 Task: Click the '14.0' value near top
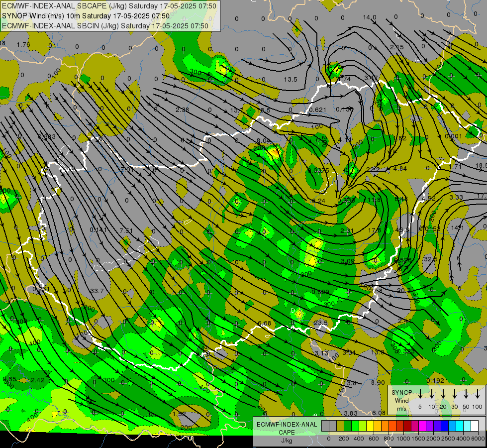[x=370, y=17]
